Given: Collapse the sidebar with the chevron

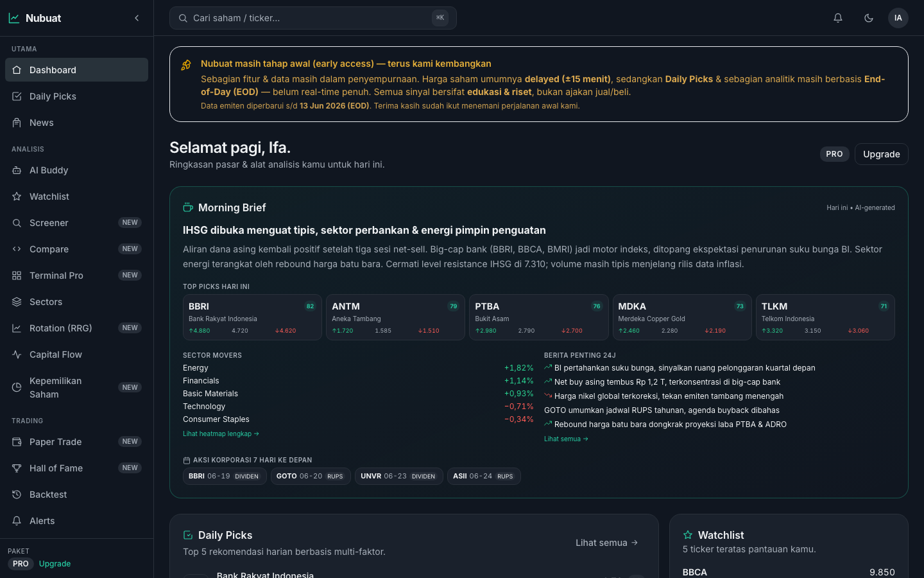Looking at the screenshot, I should 137,18.
